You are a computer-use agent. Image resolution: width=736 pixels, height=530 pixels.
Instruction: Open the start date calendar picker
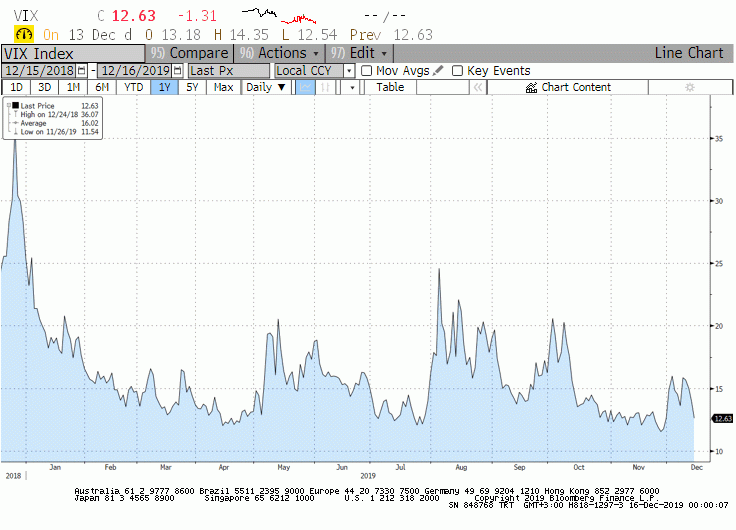(81, 71)
